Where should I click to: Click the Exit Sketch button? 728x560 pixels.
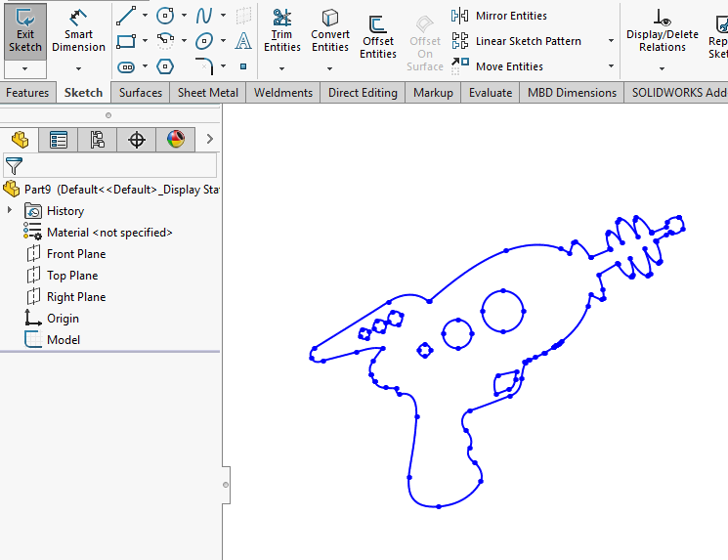(25, 31)
